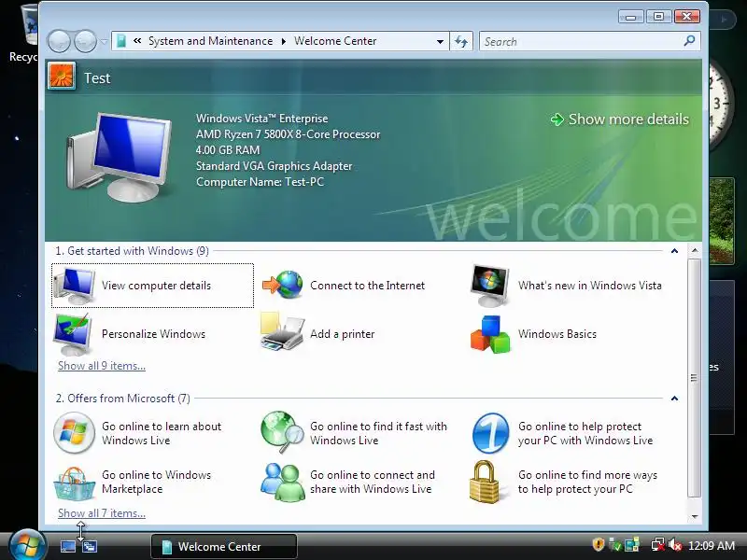This screenshot has height=560, width=747.
Task: Click the Windows Basics label
Action: [x=557, y=334]
